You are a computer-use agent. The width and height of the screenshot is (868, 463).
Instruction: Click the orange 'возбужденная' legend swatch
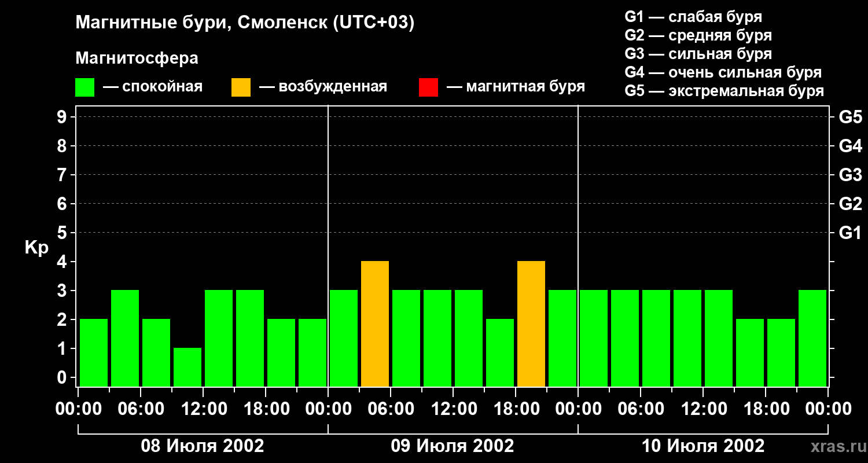[x=241, y=87]
